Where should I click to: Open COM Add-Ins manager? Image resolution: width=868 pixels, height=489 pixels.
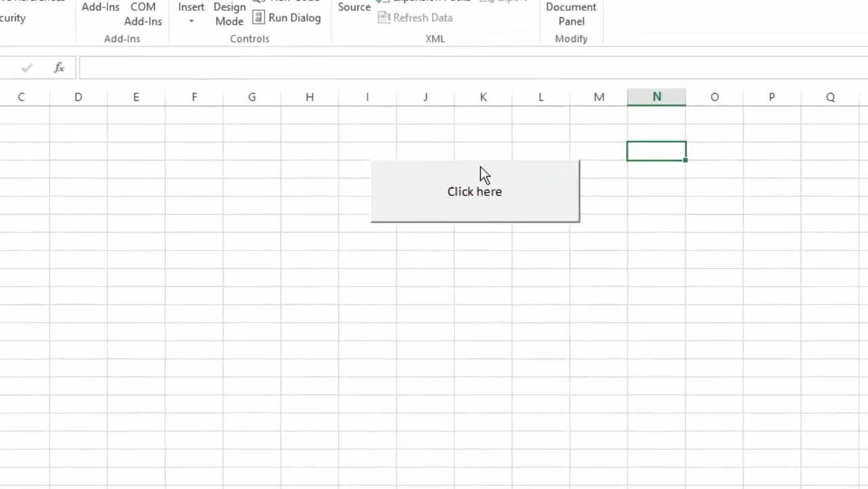[143, 14]
